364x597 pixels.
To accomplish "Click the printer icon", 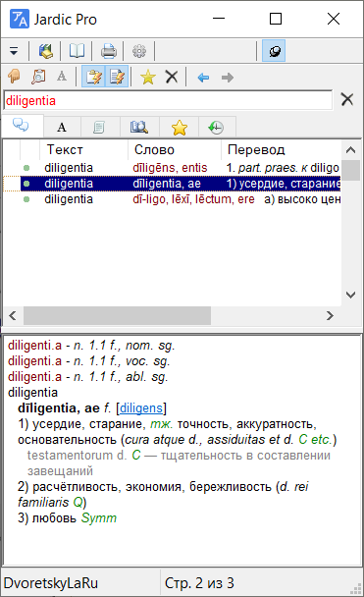I will (x=108, y=51).
